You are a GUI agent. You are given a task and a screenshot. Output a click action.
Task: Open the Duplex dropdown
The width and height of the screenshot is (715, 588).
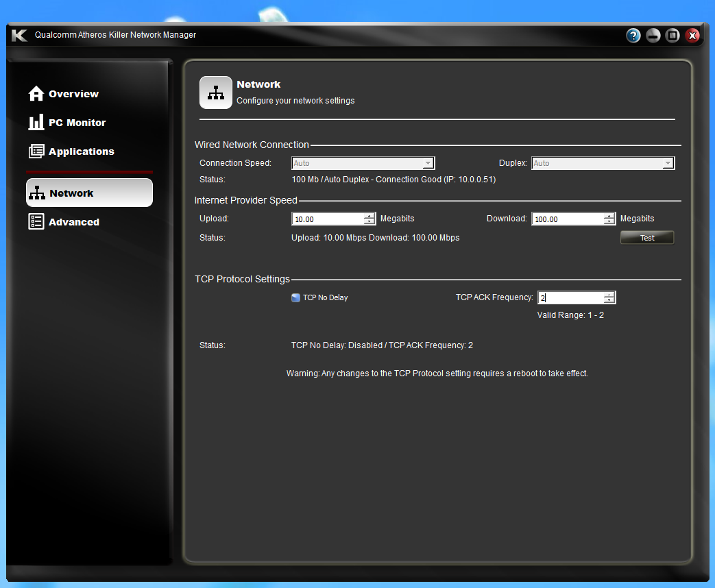[603, 163]
